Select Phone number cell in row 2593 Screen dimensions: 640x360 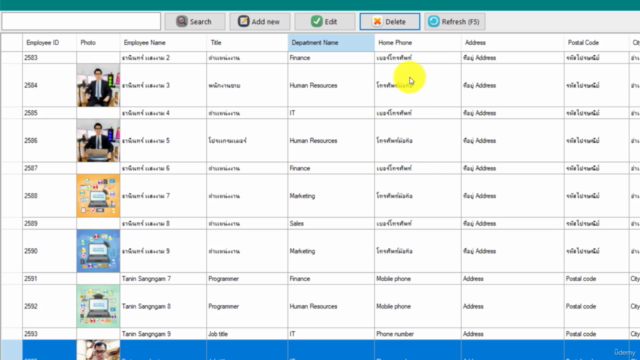418,334
